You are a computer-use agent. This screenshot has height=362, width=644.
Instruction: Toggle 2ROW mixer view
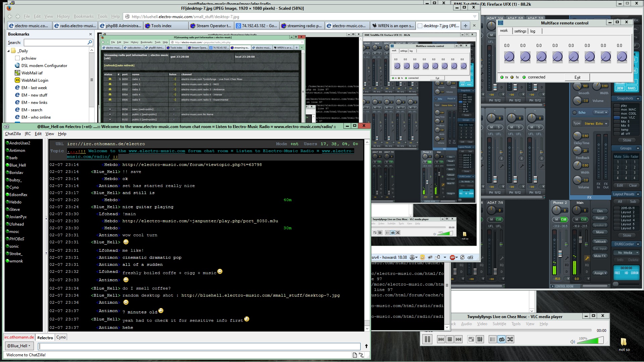click(620, 88)
